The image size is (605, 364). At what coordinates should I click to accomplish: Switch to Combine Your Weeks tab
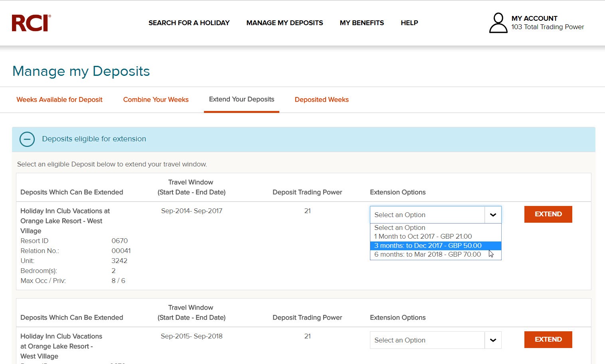pos(156,100)
